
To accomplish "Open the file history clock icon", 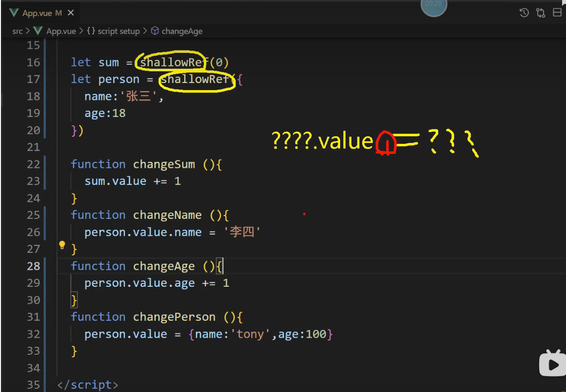I will tap(524, 13).
